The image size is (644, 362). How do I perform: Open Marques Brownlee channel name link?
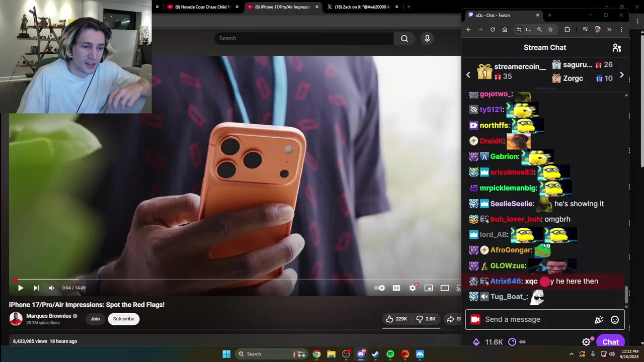[49, 316]
